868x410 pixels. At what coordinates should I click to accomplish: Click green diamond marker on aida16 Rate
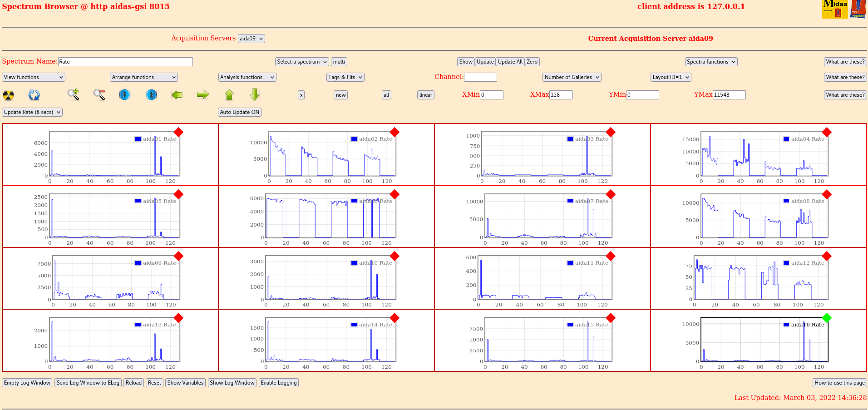827,318
